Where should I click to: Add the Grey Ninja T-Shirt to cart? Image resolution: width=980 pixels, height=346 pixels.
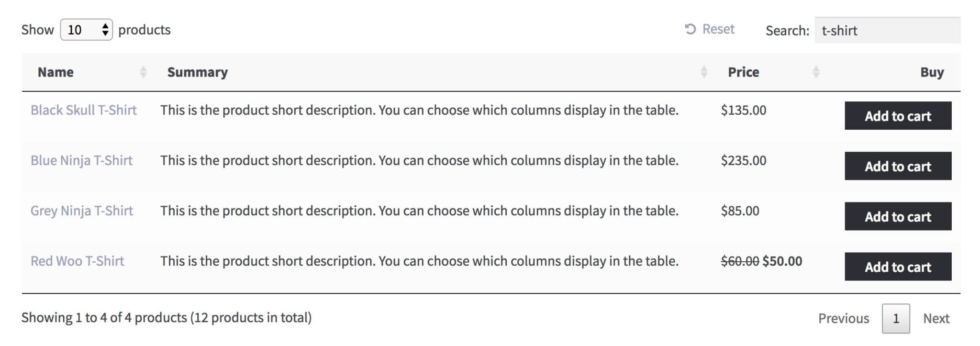click(898, 217)
